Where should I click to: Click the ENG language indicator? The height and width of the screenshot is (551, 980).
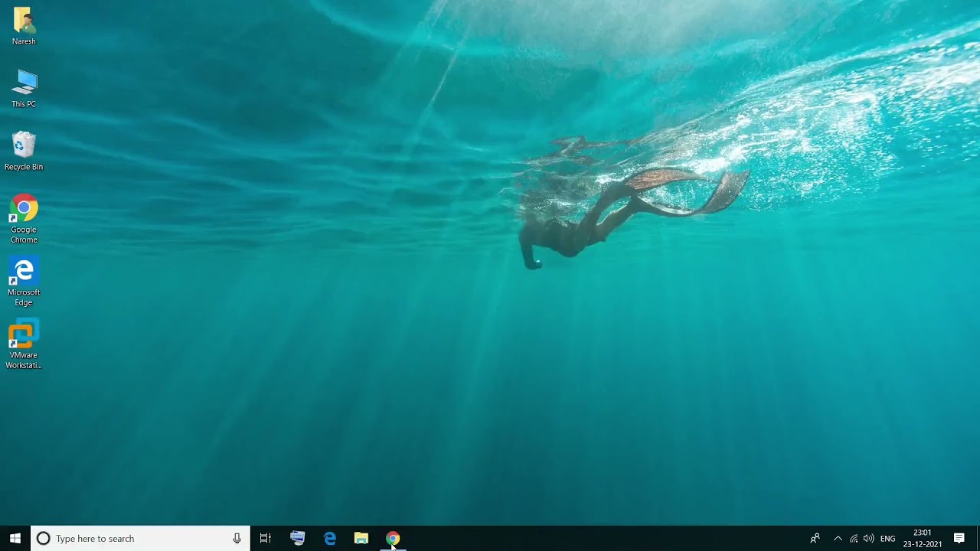click(x=888, y=539)
